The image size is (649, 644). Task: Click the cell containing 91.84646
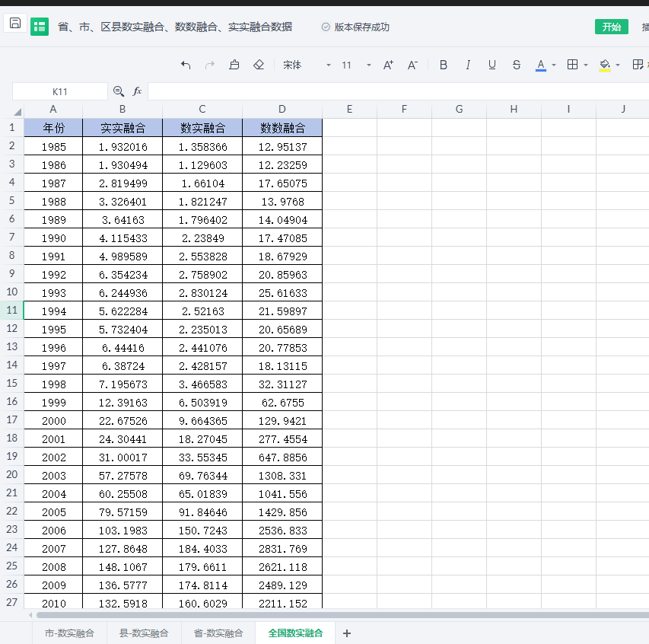coord(202,512)
